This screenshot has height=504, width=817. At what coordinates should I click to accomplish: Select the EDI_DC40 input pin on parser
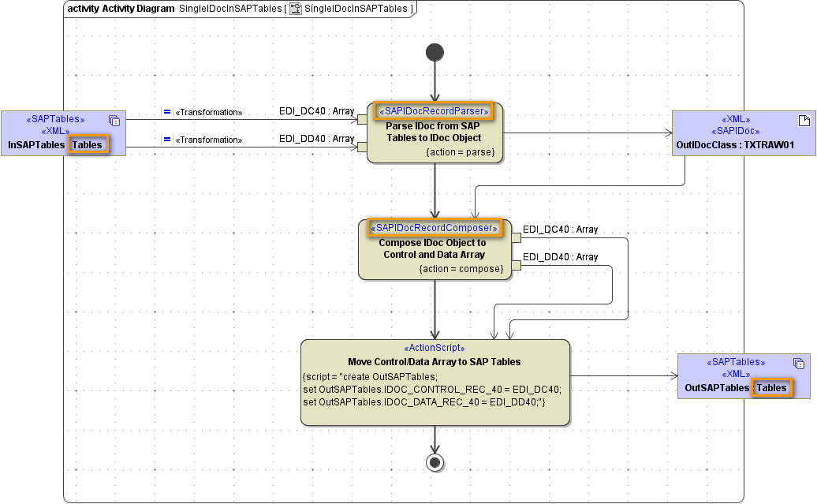pos(362,119)
